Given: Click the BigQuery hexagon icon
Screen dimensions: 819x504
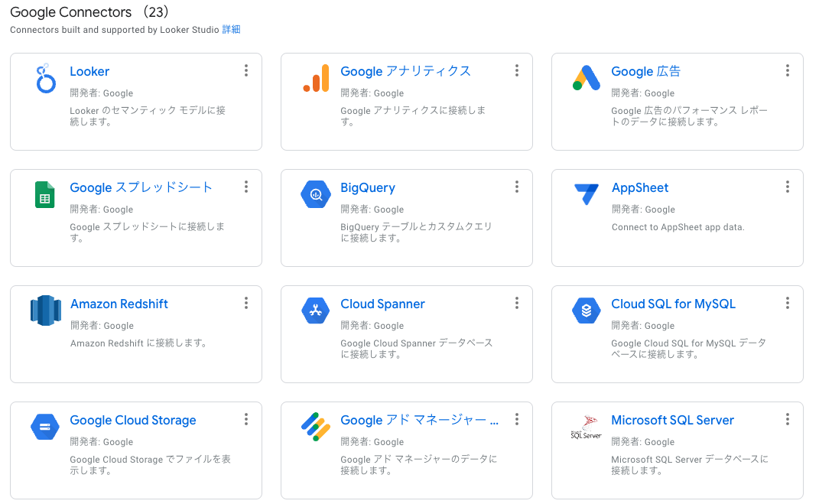Looking at the screenshot, I should click(316, 194).
